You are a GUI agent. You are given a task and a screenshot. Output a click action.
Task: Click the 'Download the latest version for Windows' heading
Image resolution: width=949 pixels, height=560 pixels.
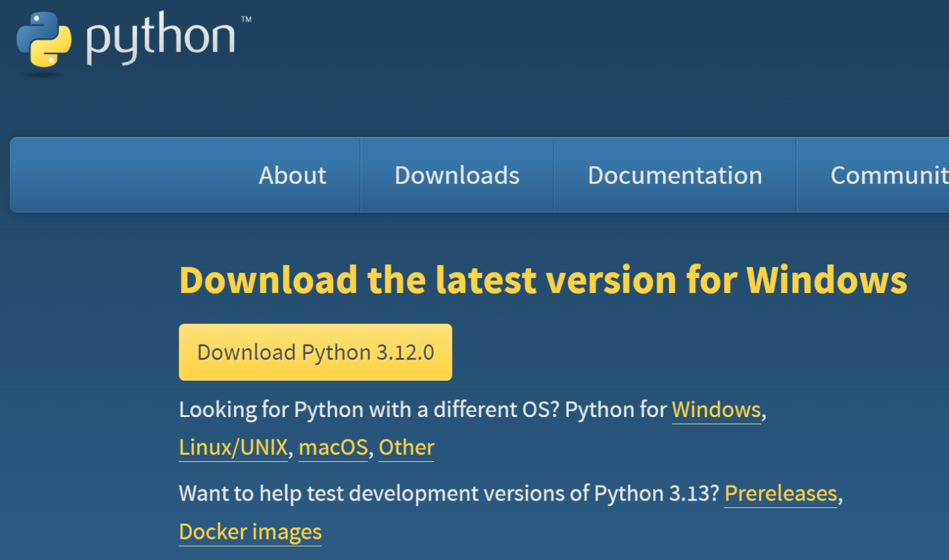coord(543,280)
